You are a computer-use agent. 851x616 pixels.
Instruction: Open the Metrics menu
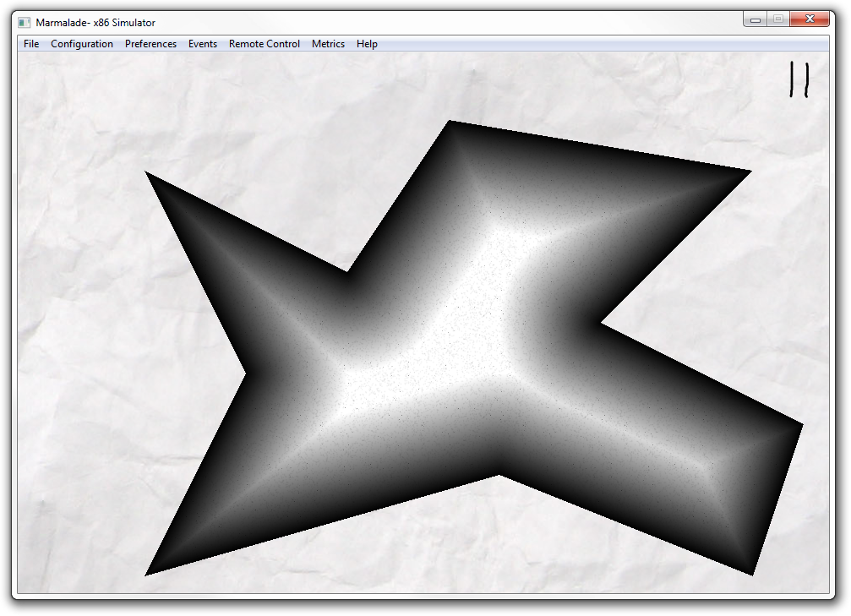[328, 44]
